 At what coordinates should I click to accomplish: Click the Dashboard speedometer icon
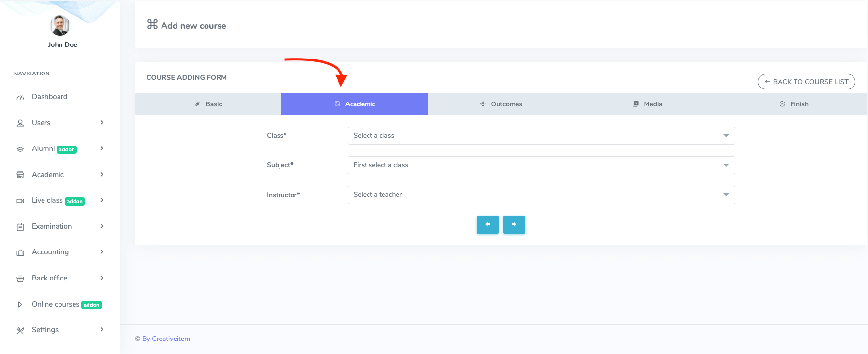point(20,97)
